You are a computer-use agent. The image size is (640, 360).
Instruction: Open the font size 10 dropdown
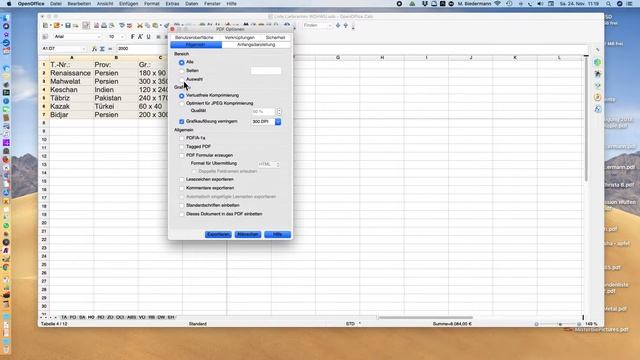[122, 37]
